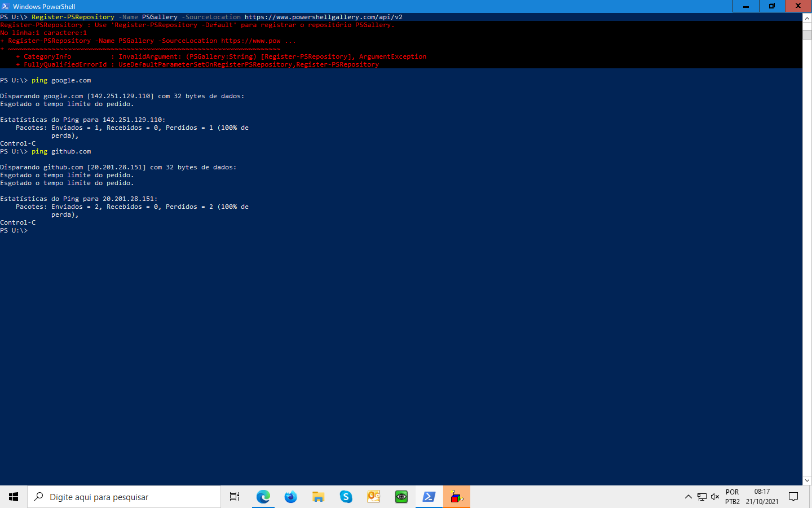This screenshot has width=812, height=508.
Task: Open Outlook from the taskbar
Action: [x=373, y=497]
